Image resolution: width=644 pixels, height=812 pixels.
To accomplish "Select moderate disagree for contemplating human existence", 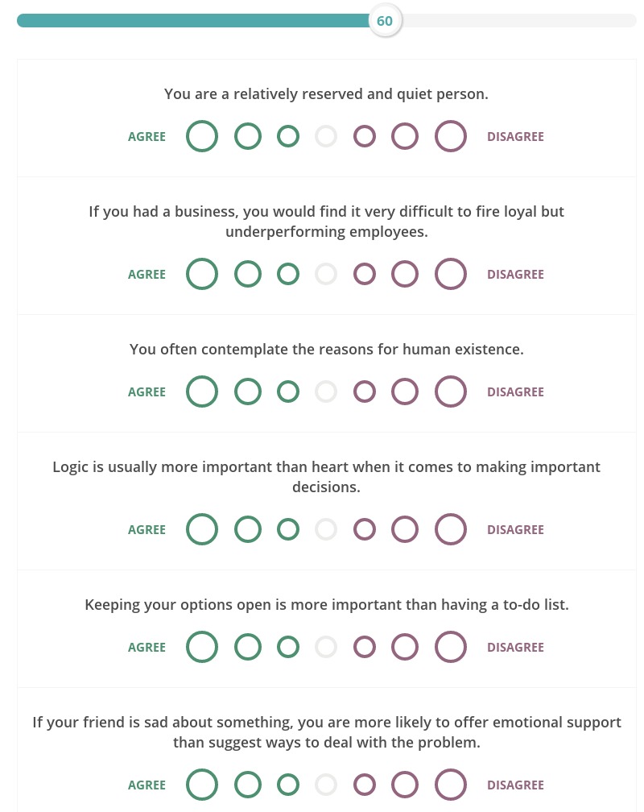I will point(405,391).
